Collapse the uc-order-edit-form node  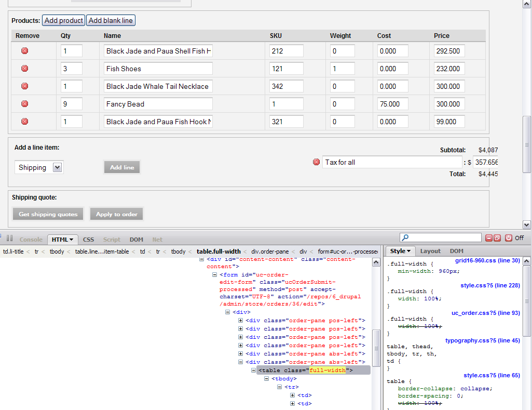pyautogui.click(x=214, y=275)
